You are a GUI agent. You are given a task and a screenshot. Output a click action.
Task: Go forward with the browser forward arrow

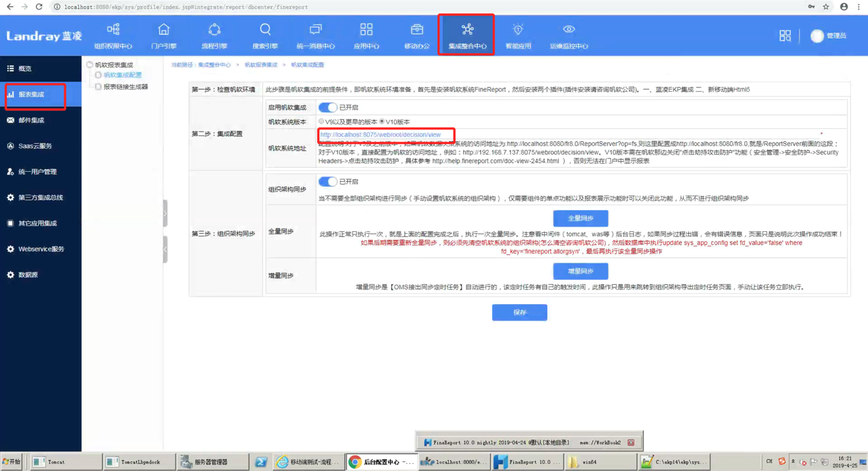point(24,7)
